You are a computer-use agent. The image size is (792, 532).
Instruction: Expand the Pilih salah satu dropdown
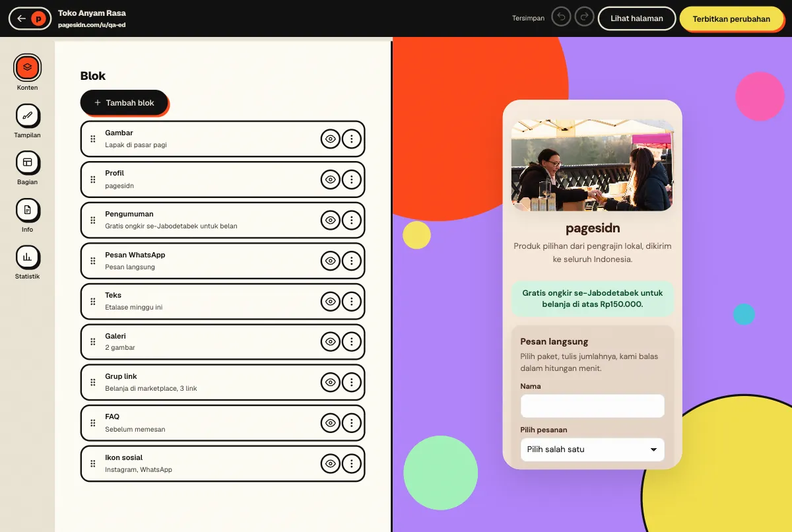pos(592,449)
